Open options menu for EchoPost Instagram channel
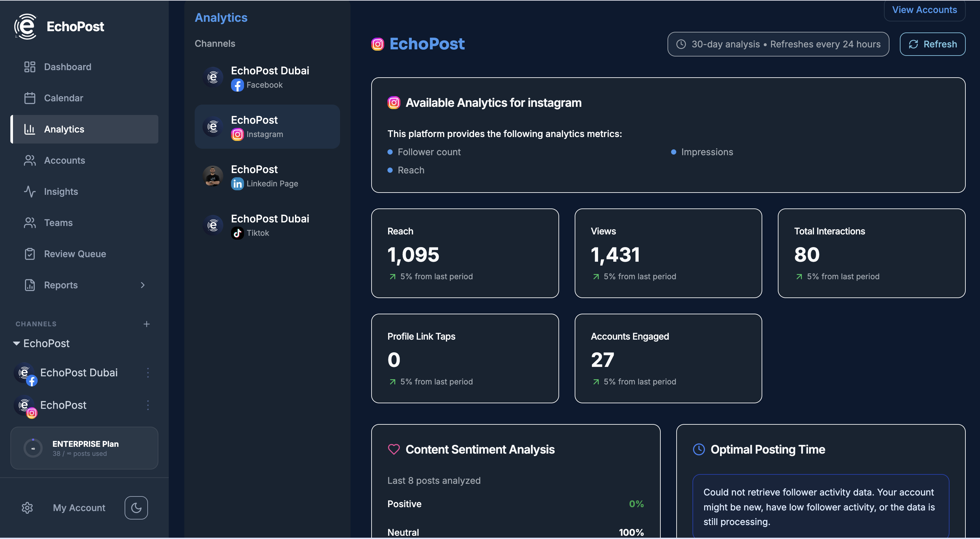This screenshot has height=539, width=980. coord(148,405)
